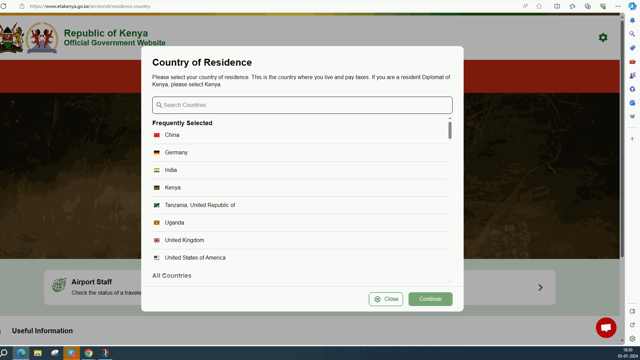This screenshot has width=640, height=360.
Task: Click the Kenya coat of arms logo
Action: point(11,38)
